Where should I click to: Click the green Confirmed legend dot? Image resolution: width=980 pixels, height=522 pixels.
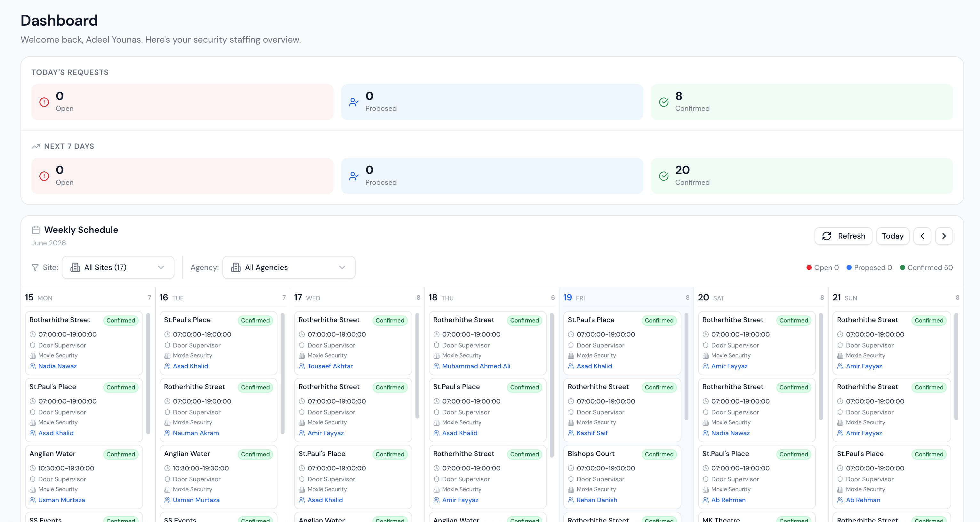(902, 268)
